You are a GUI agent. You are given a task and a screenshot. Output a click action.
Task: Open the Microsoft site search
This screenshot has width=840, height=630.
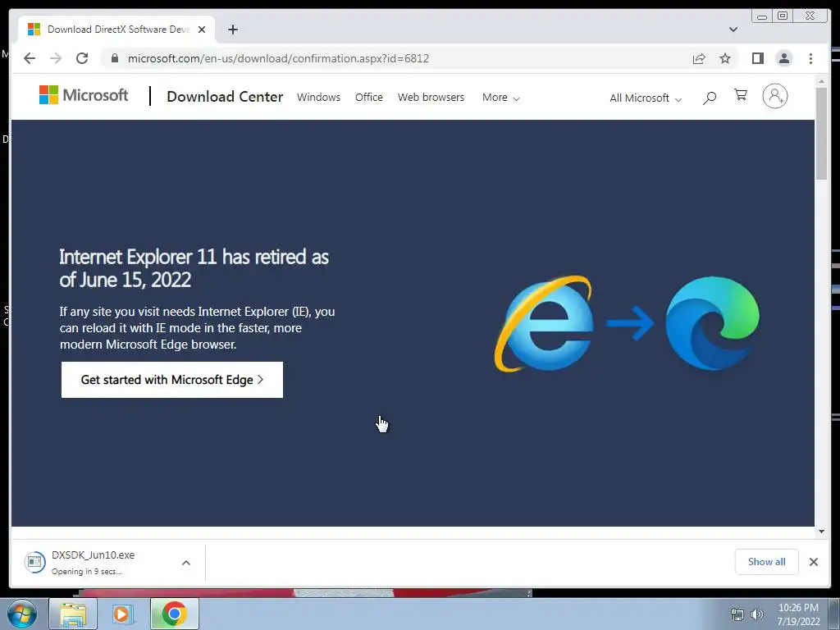point(710,98)
